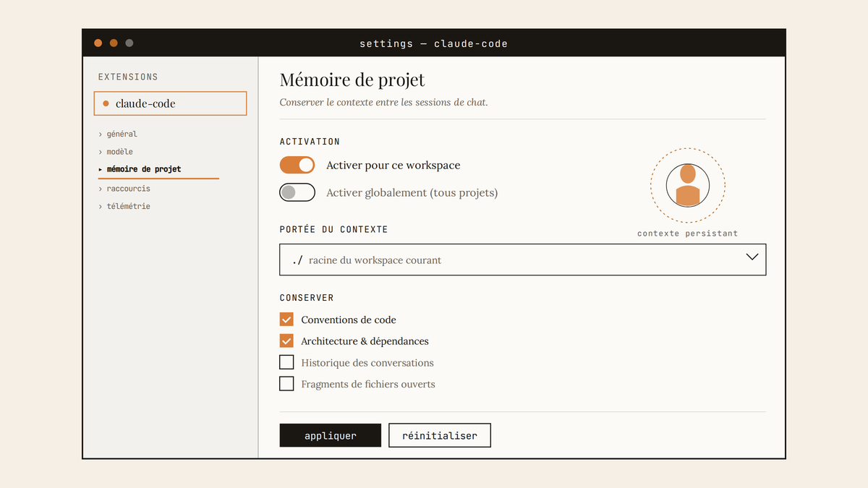
Task: Click the 'contexte persistant' caption
Action: [x=688, y=234]
